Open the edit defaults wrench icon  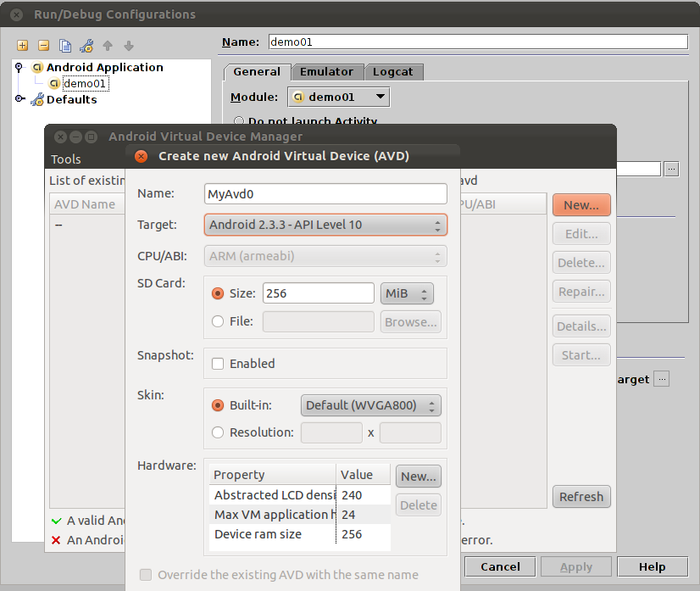click(86, 46)
